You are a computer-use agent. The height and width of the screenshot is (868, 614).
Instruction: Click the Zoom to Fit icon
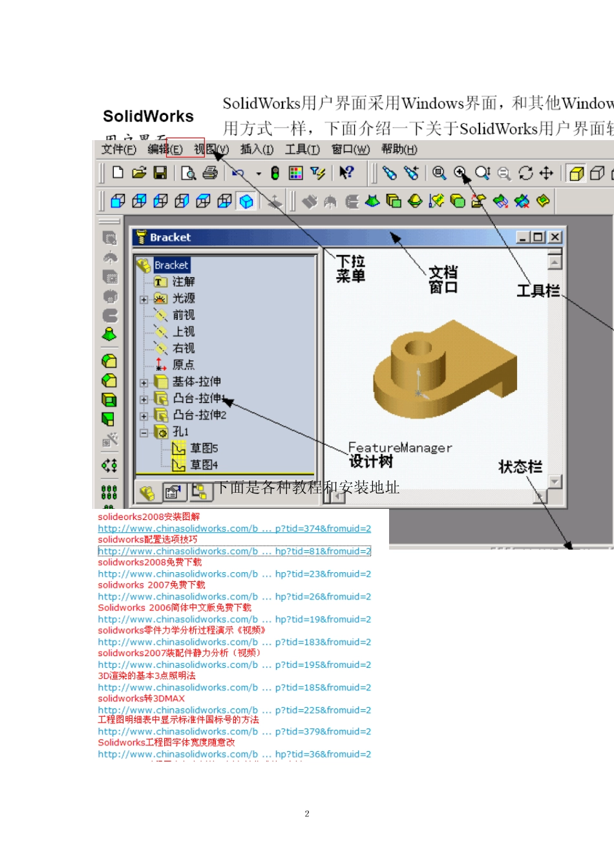[x=439, y=172]
